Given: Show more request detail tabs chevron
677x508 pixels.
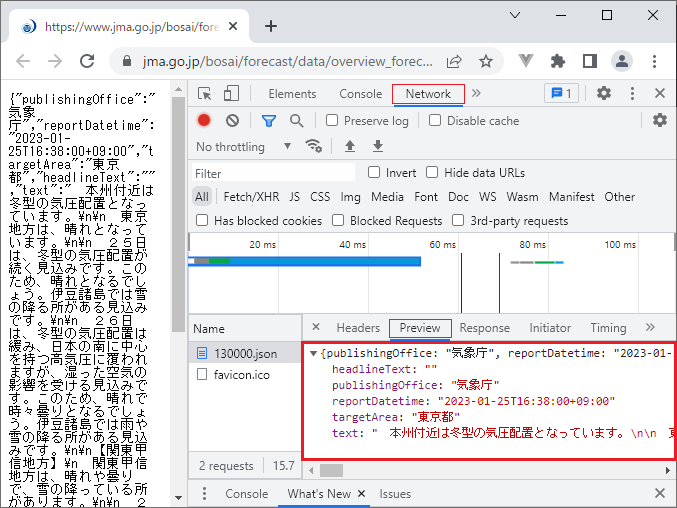Looking at the screenshot, I should (x=650, y=327).
